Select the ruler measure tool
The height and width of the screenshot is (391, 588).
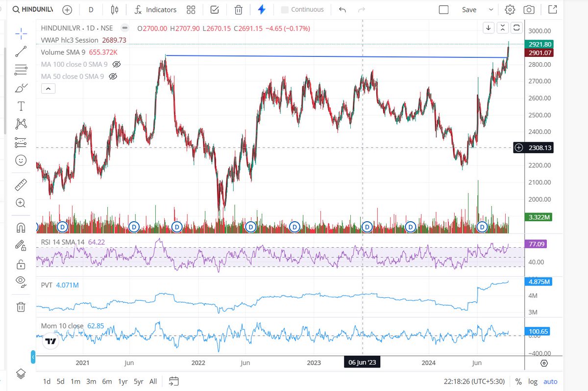(21, 185)
